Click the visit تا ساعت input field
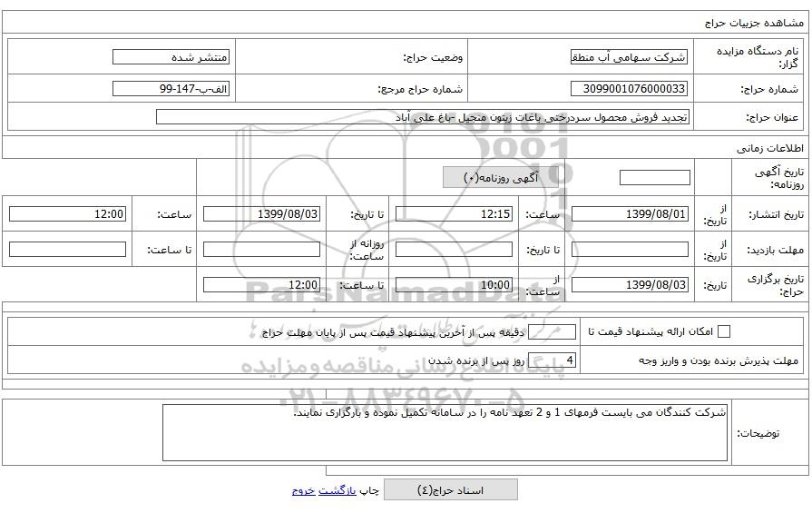 pos(67,250)
